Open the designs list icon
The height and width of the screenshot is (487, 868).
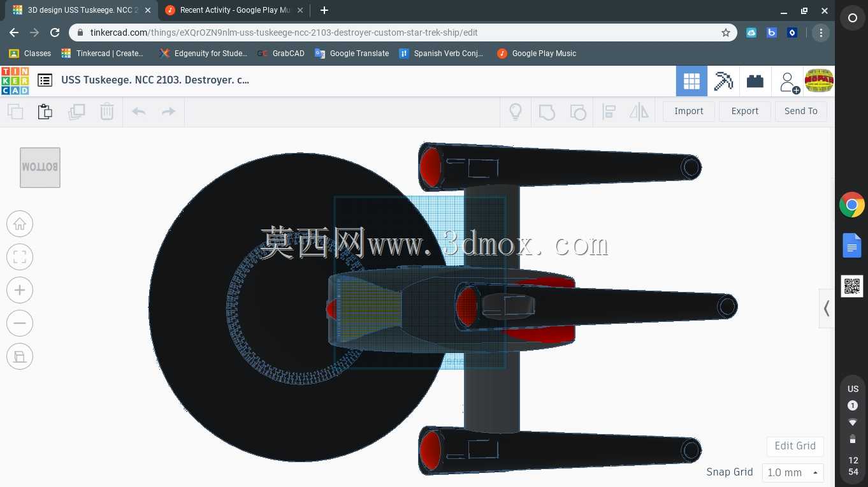[x=45, y=80]
